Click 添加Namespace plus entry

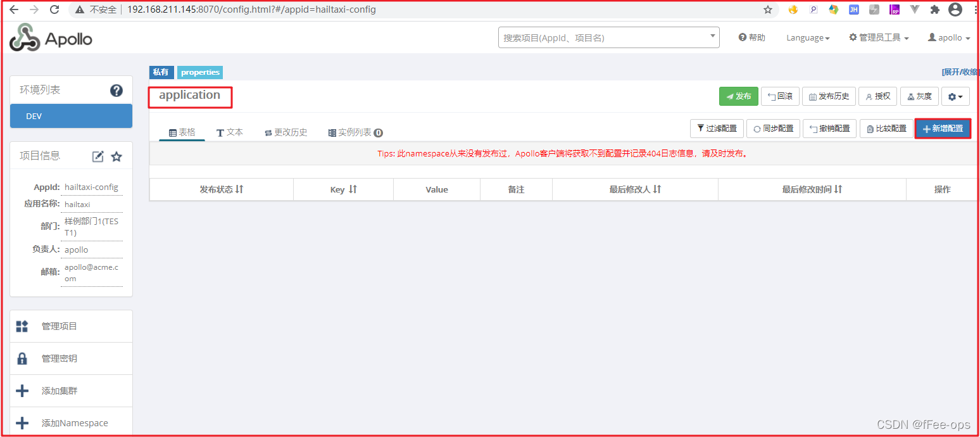coord(72,422)
